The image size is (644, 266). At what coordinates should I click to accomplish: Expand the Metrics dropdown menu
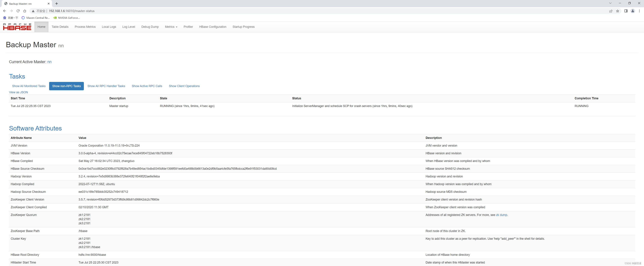click(171, 27)
